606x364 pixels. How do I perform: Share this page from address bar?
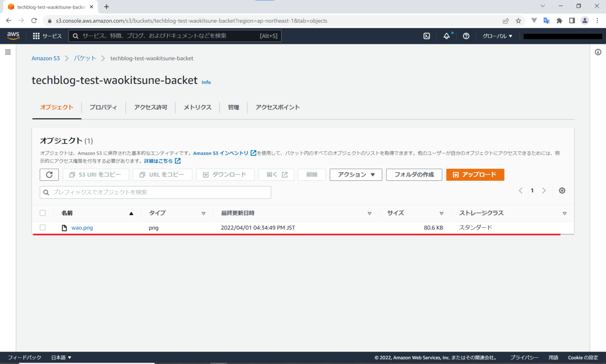pos(506,21)
